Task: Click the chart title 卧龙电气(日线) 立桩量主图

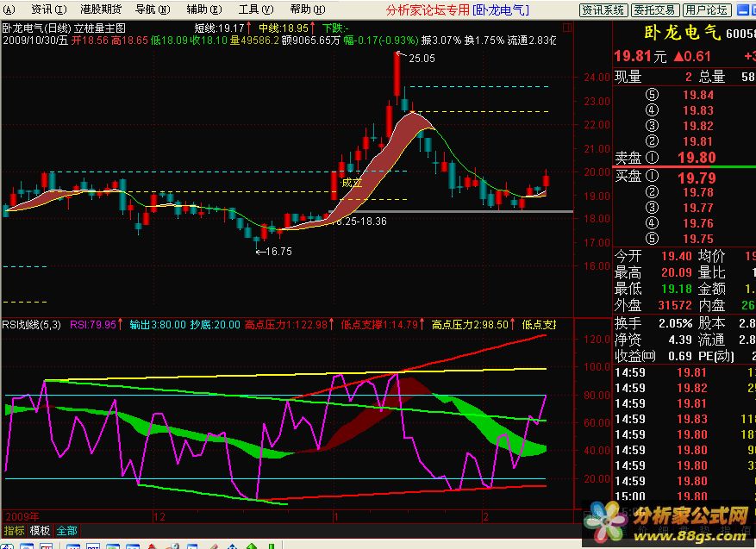Action: coord(64,28)
